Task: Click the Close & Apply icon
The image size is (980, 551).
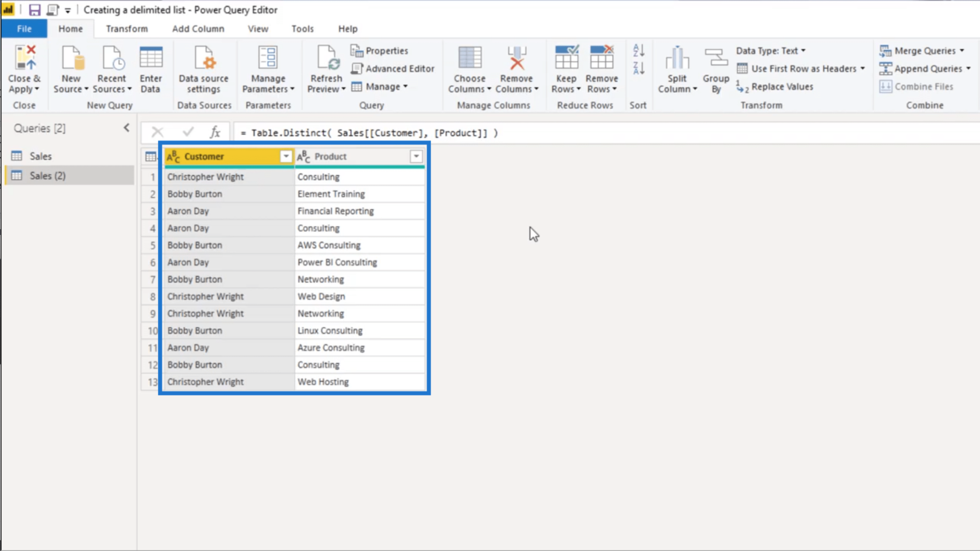Action: 25,58
